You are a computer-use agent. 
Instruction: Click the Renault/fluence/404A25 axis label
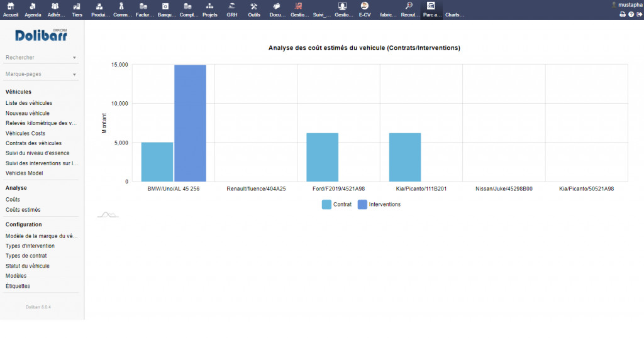[x=257, y=188]
